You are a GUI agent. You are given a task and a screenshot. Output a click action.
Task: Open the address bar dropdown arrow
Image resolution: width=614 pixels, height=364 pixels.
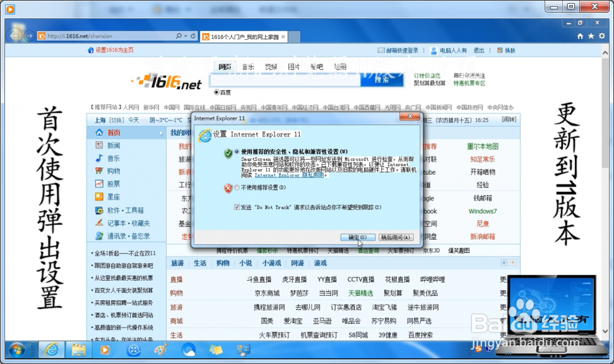coord(186,36)
